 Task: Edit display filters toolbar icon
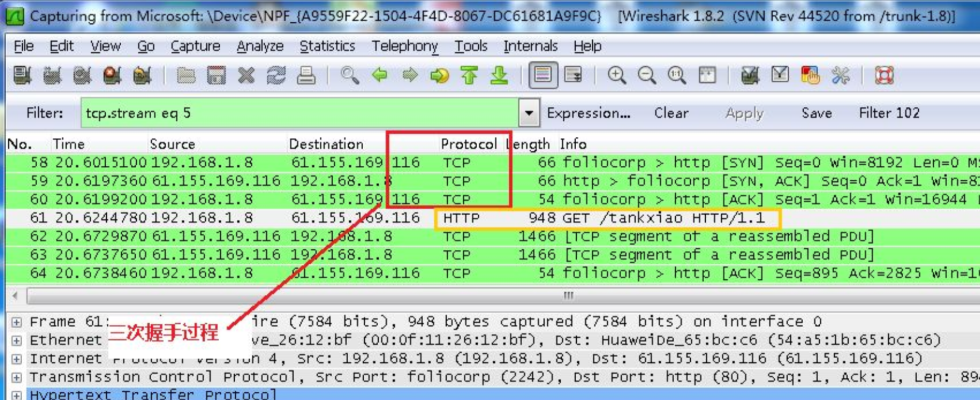[780, 75]
